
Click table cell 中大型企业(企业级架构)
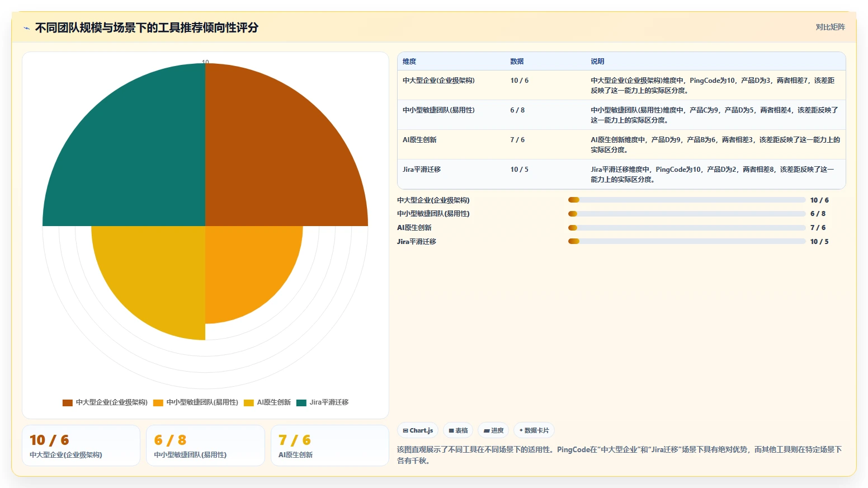point(438,81)
